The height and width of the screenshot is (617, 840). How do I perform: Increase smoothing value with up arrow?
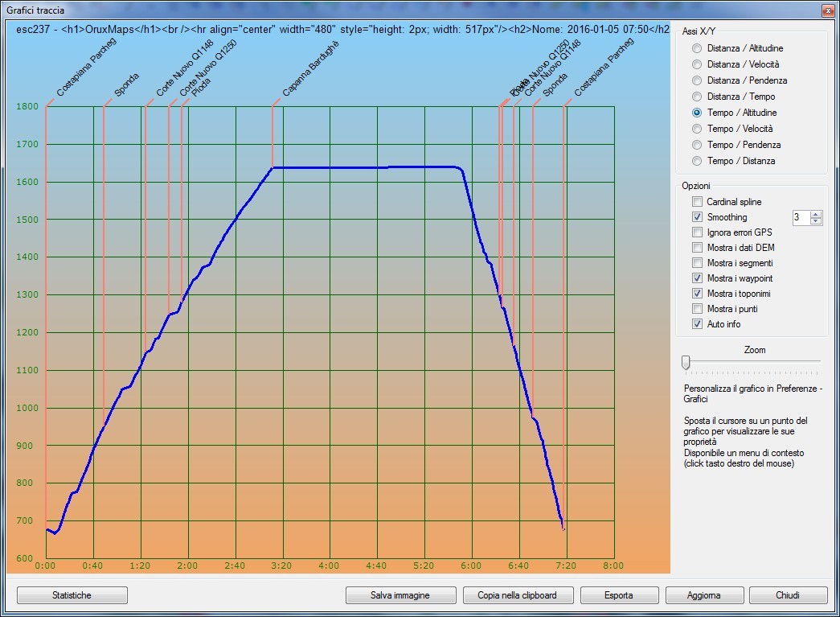[817, 214]
